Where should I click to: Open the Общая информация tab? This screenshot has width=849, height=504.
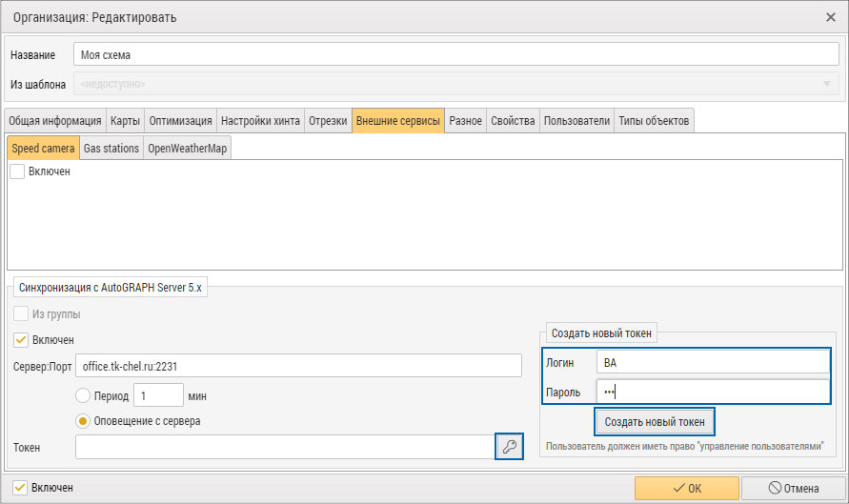click(54, 121)
